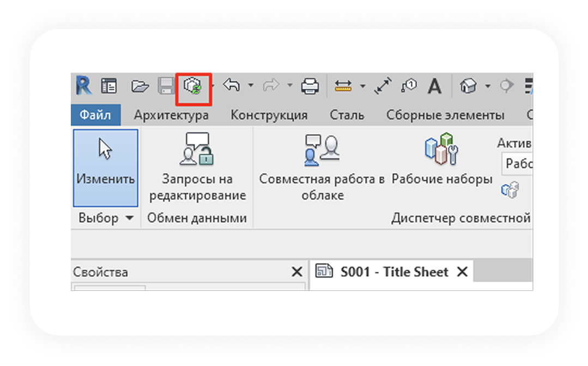
Task: Click the Synchronize with Central icon
Action: coord(193,86)
